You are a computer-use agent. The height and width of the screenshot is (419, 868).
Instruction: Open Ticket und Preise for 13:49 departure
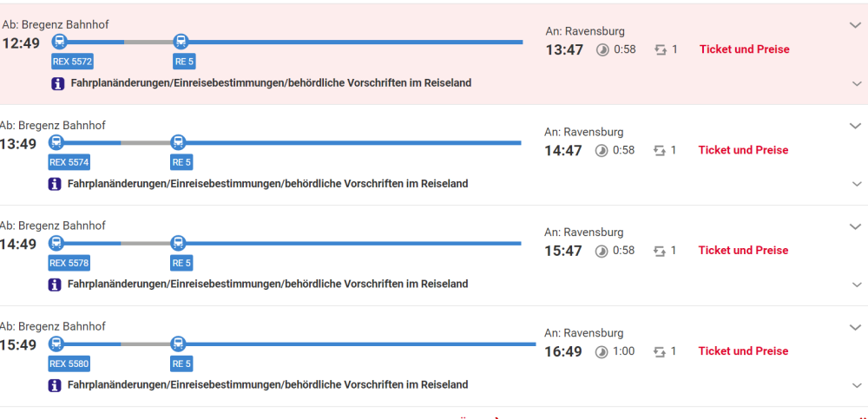click(744, 150)
